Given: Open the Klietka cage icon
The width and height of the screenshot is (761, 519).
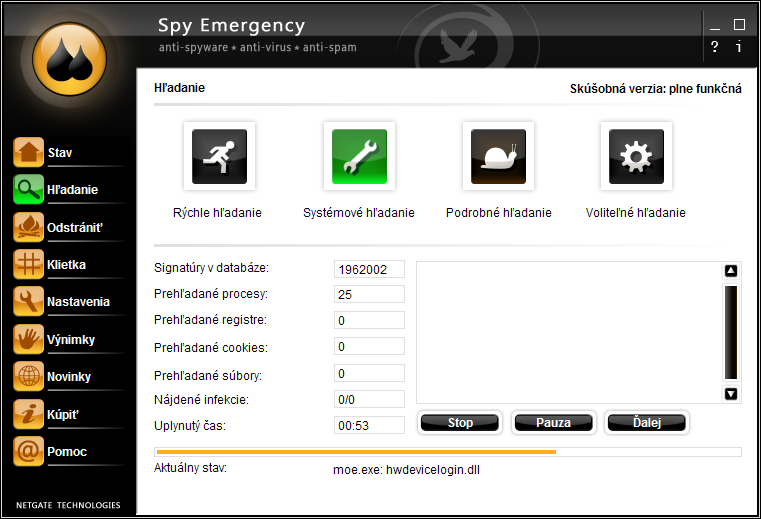Looking at the screenshot, I should (x=29, y=265).
